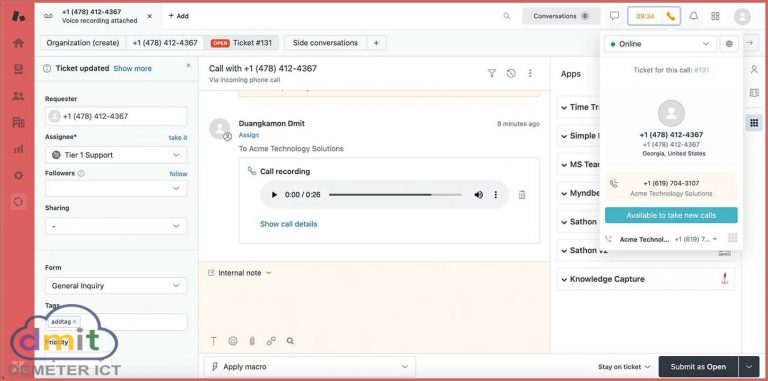Click the conversation filter funnel icon
Viewport: 768px width, 381px height.
coord(492,73)
